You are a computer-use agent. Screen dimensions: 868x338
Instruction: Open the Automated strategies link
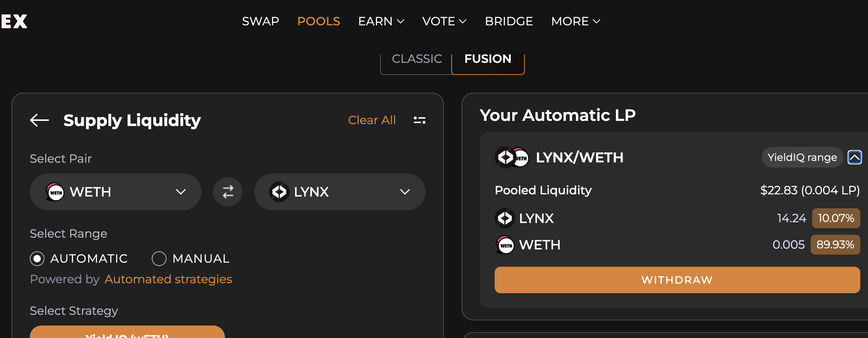coord(168,279)
